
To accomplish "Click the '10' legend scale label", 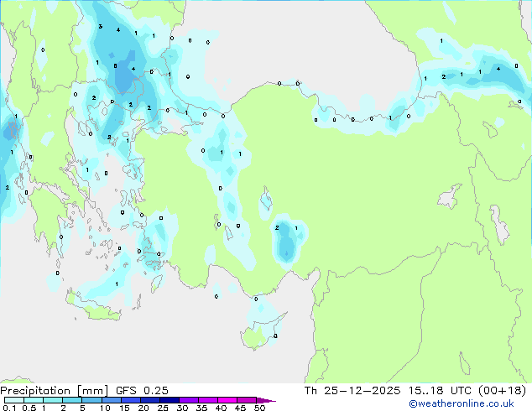I will coord(105,408).
